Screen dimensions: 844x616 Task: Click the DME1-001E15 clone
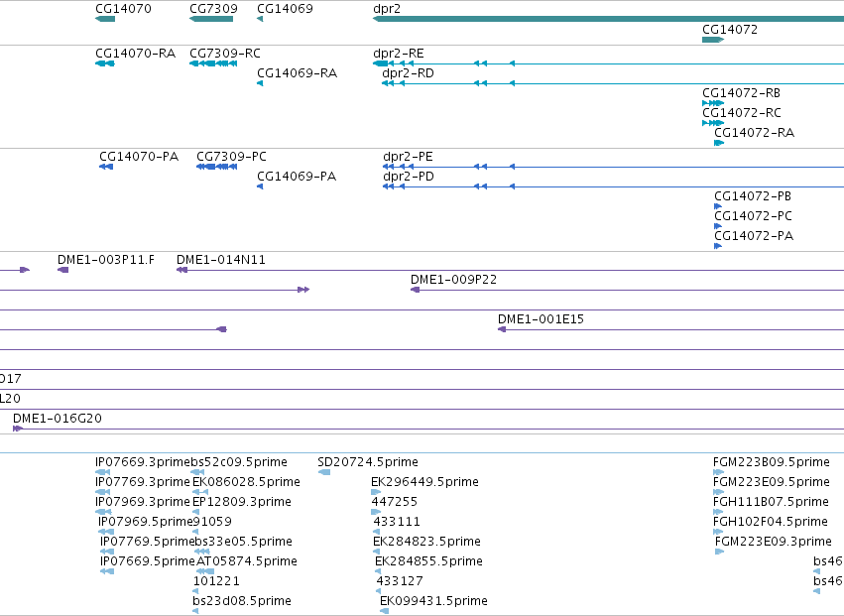(670, 329)
